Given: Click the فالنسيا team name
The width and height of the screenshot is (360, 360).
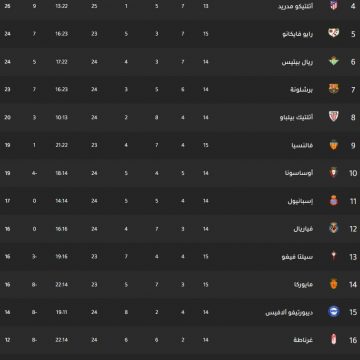Looking at the screenshot, I should pos(302,145).
